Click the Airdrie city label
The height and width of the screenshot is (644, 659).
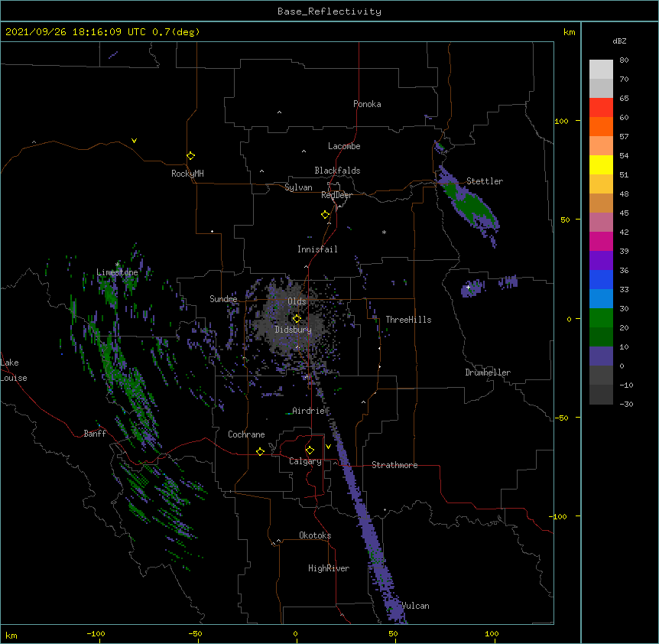tap(308, 411)
